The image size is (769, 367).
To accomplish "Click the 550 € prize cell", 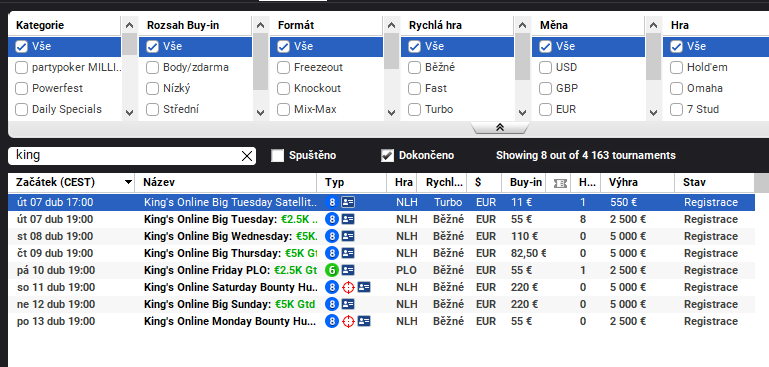I will pyautogui.click(x=623, y=202).
